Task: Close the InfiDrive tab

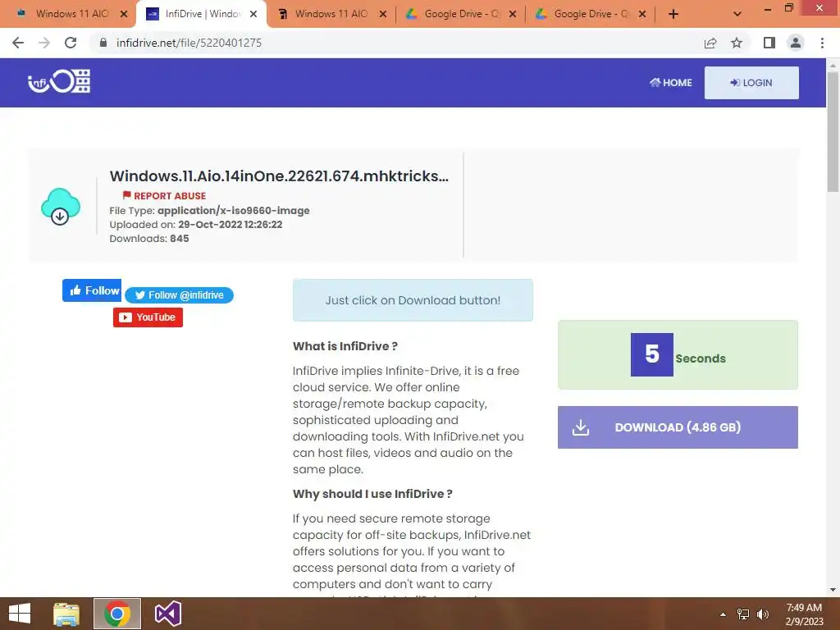Action: point(254,14)
